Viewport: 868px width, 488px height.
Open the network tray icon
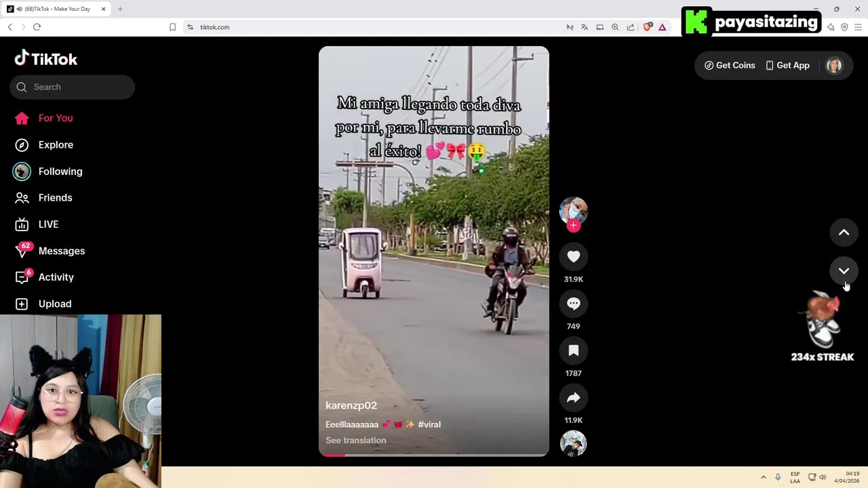812,477
